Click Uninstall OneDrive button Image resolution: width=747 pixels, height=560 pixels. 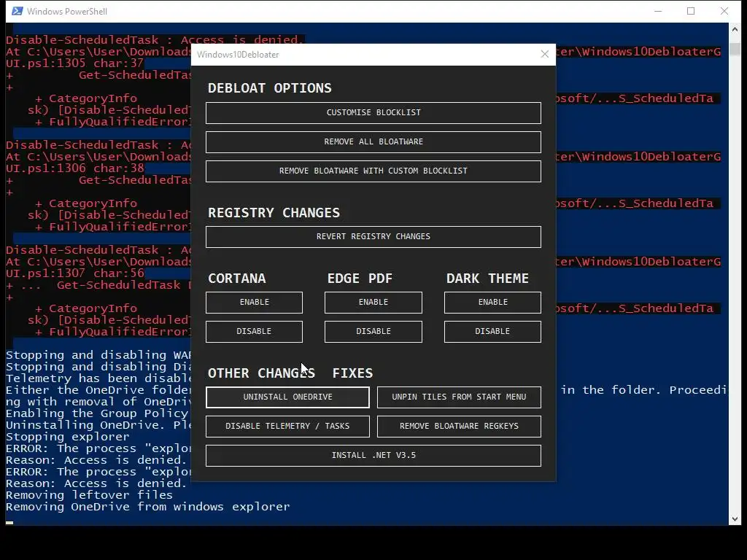click(287, 397)
